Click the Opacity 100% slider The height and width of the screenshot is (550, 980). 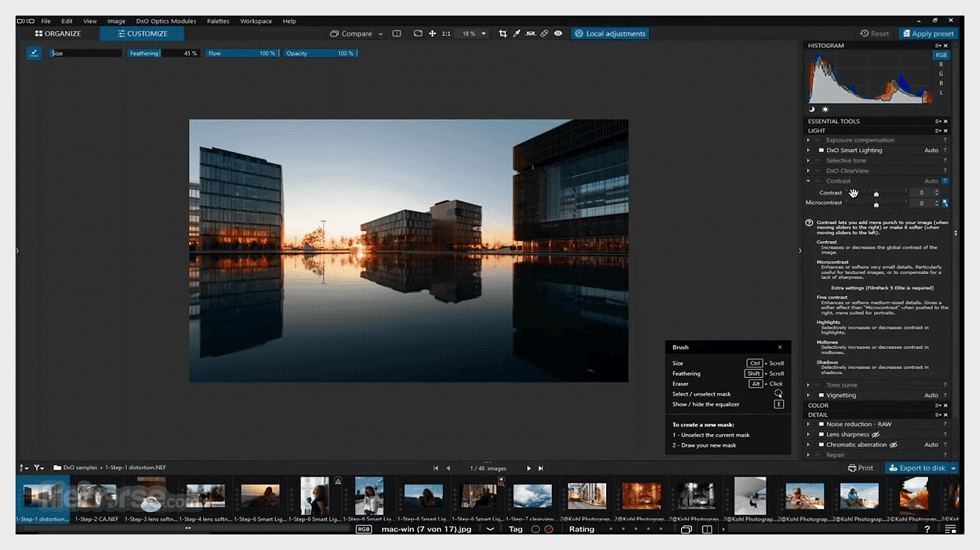320,53
